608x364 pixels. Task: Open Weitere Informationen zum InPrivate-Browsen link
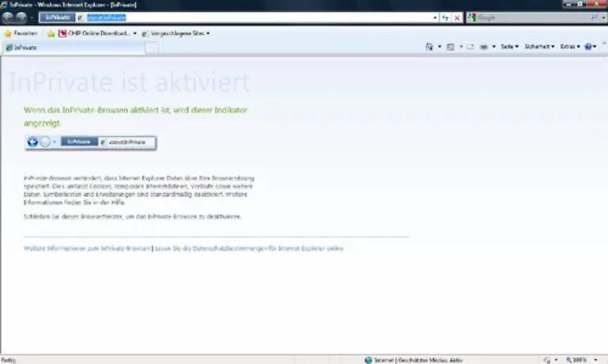(x=87, y=248)
